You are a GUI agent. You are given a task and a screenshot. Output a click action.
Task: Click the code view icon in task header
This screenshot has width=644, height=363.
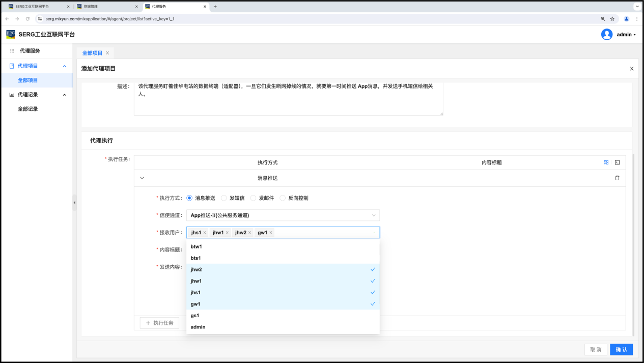(617, 162)
